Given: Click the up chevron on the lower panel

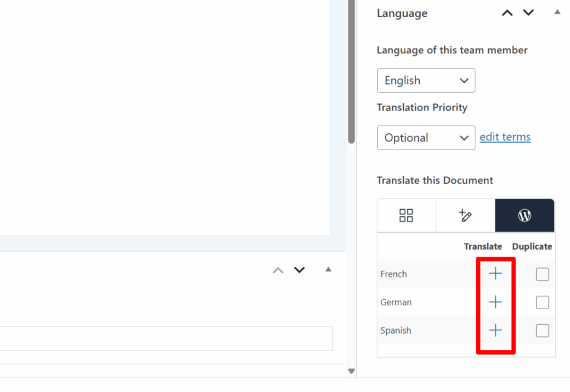Looking at the screenshot, I should 278,270.
